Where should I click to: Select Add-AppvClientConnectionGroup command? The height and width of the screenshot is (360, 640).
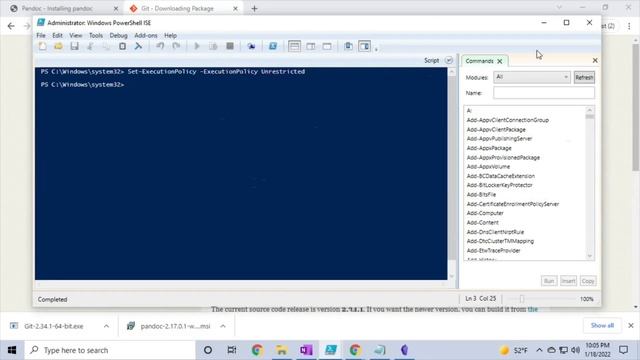(507, 120)
